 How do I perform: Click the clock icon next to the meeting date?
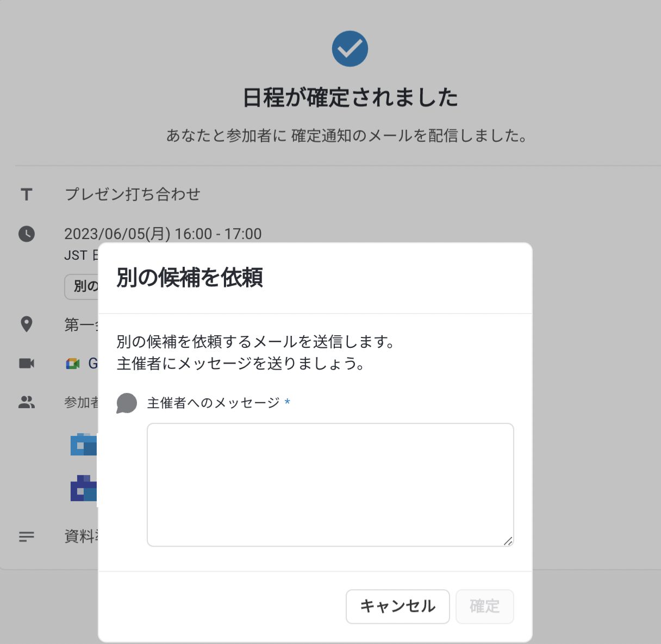click(26, 234)
